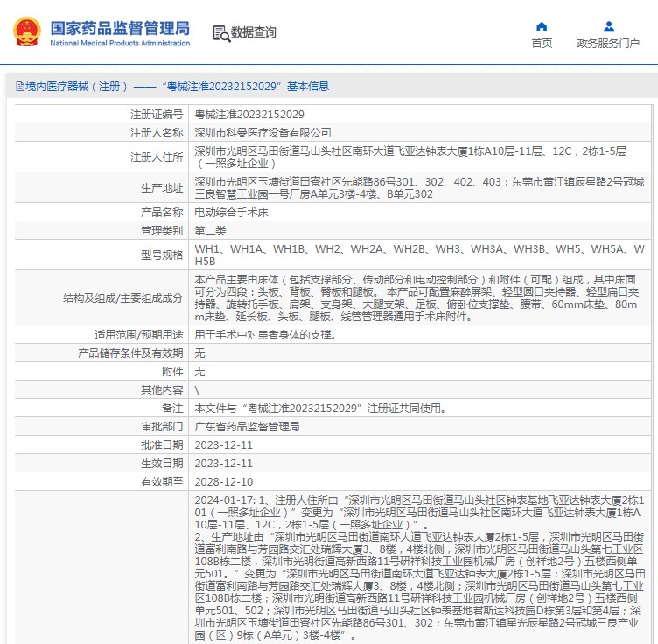Click the 其他内容 label

[x=162, y=390]
